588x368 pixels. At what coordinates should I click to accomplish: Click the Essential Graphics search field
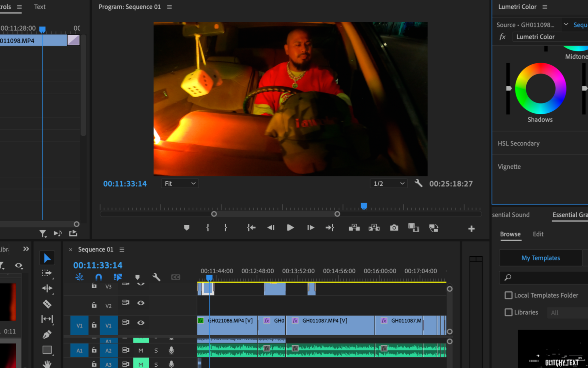544,278
